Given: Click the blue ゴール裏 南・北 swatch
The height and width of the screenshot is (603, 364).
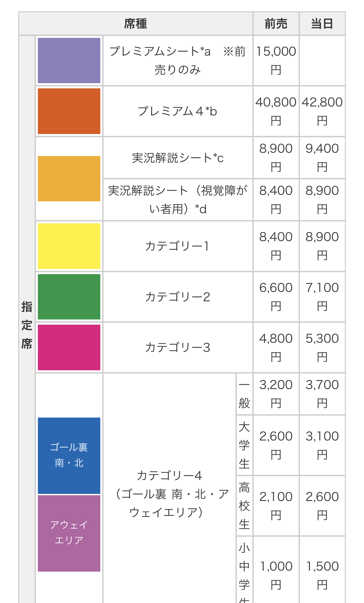Looking at the screenshot, I should click(x=69, y=455).
